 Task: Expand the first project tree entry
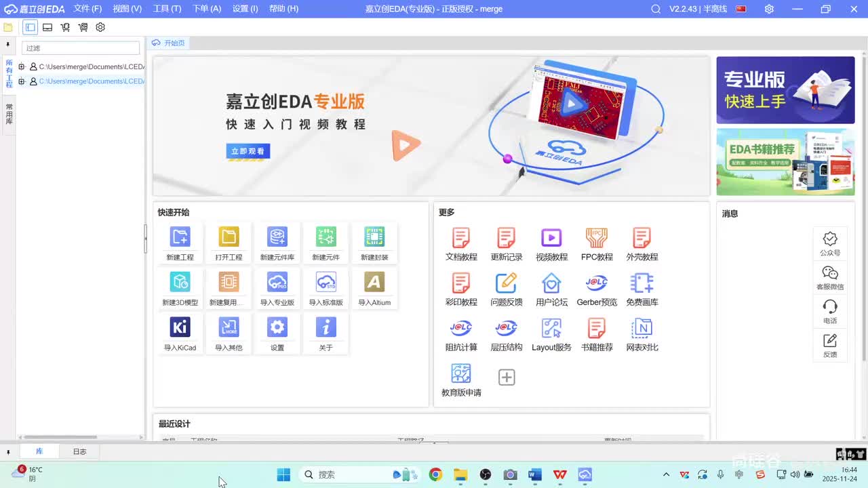tap(22, 66)
